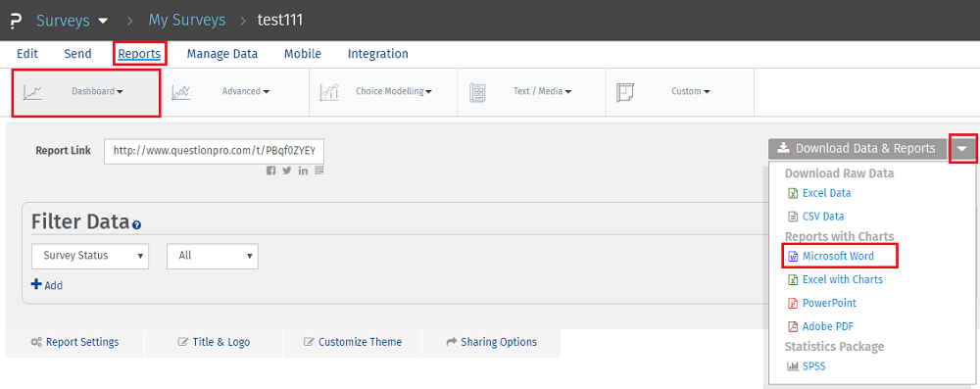
Task: Click the Excel Data file icon
Action: point(793,193)
